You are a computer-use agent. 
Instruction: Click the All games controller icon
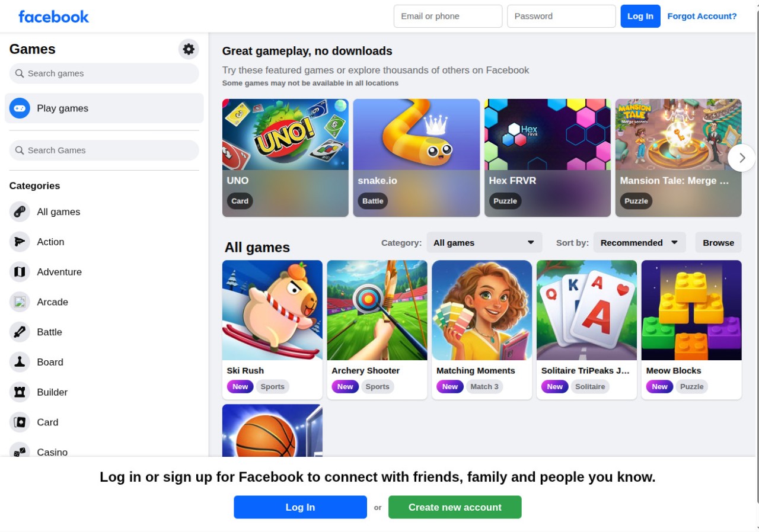coord(20,211)
